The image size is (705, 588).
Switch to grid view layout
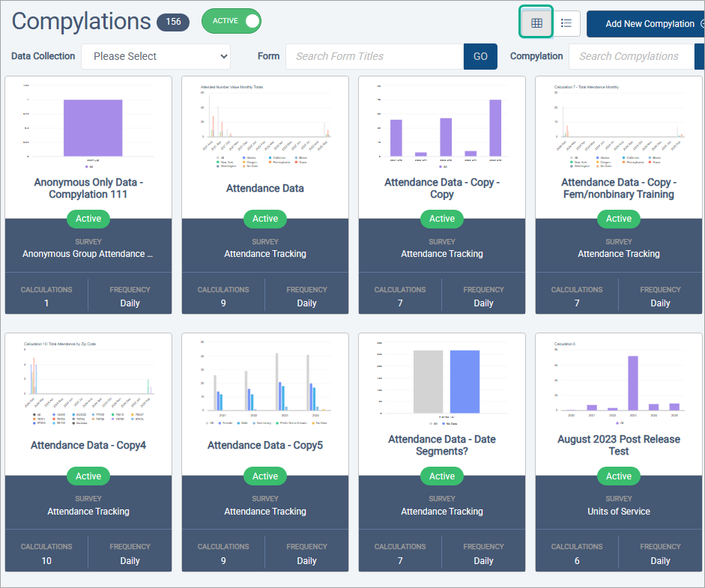pyautogui.click(x=536, y=23)
